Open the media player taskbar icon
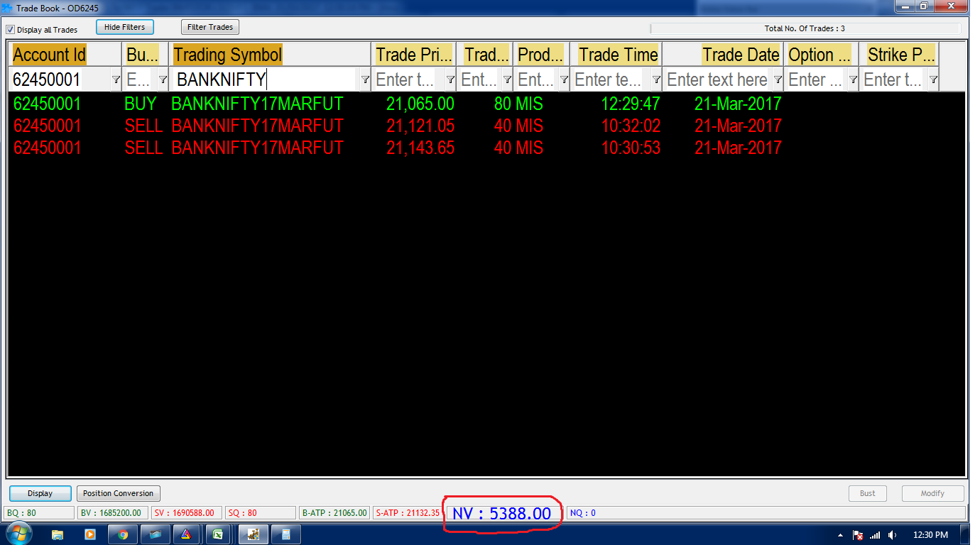980x545 pixels. (x=89, y=534)
